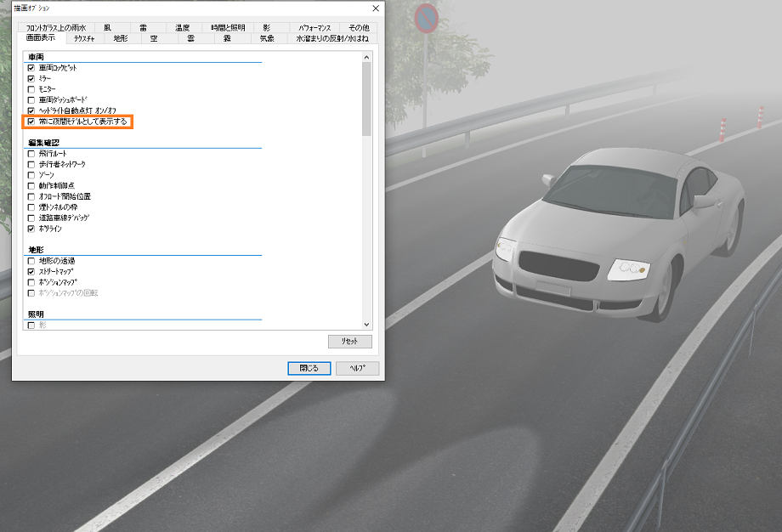
Task: Open the その他 tab
Action: click(359, 28)
